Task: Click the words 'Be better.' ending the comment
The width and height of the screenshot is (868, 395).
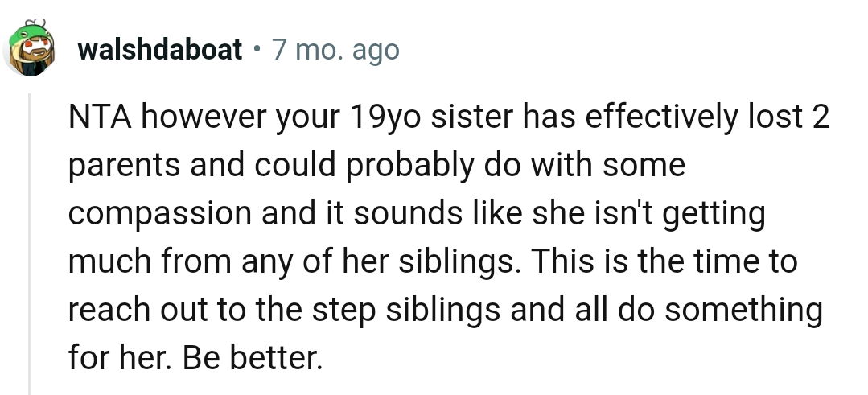Action: (253, 356)
